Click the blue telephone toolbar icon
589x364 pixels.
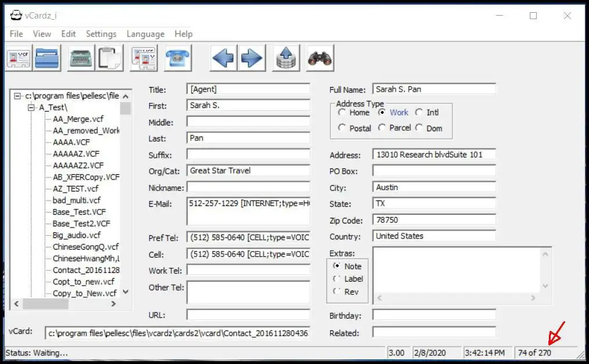click(x=178, y=59)
